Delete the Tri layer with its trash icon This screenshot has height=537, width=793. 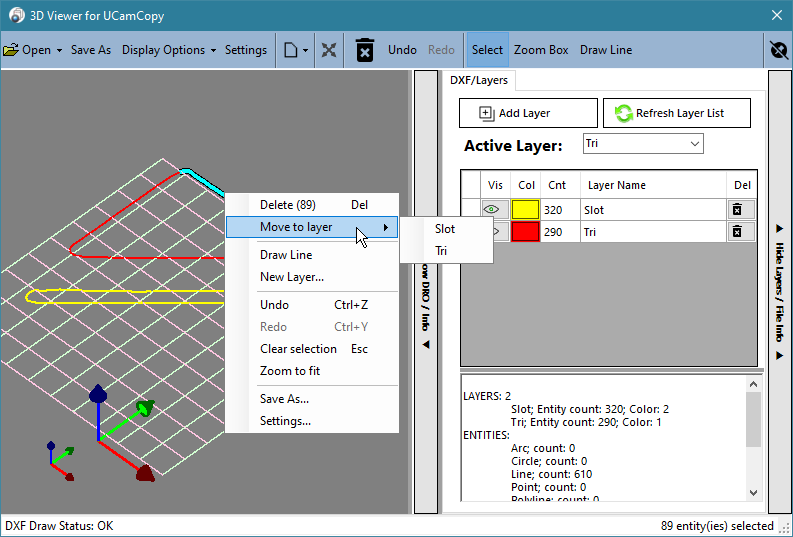(737, 232)
